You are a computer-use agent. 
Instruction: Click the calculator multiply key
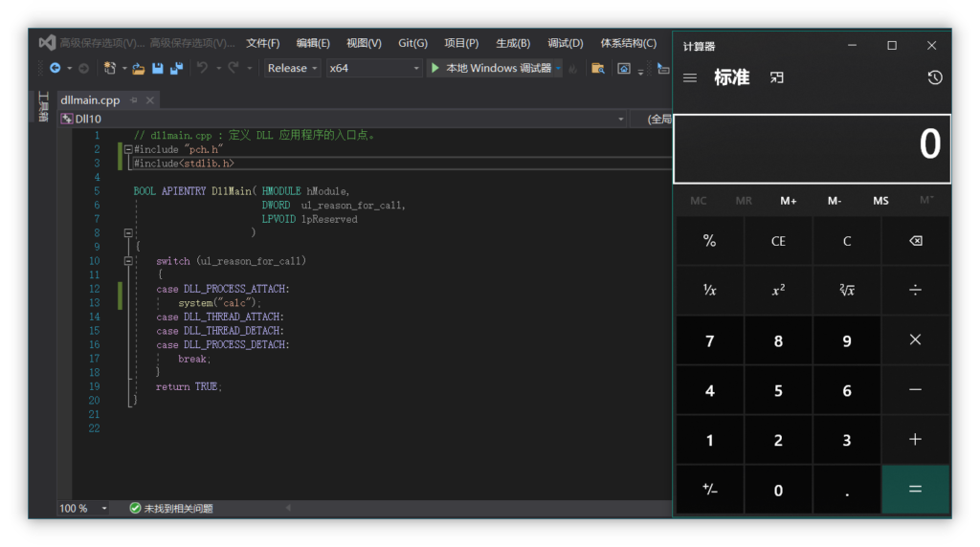click(916, 340)
